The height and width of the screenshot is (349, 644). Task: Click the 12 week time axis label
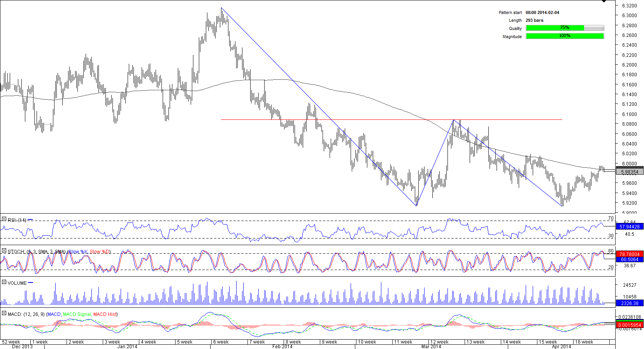coord(439,342)
